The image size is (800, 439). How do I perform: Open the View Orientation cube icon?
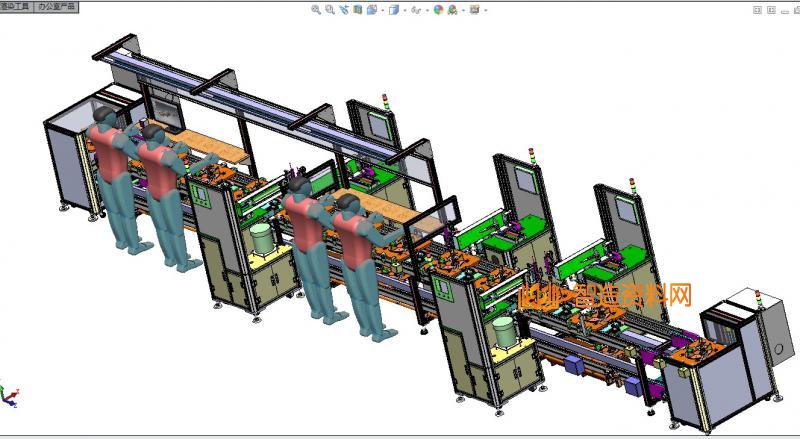tap(371, 10)
